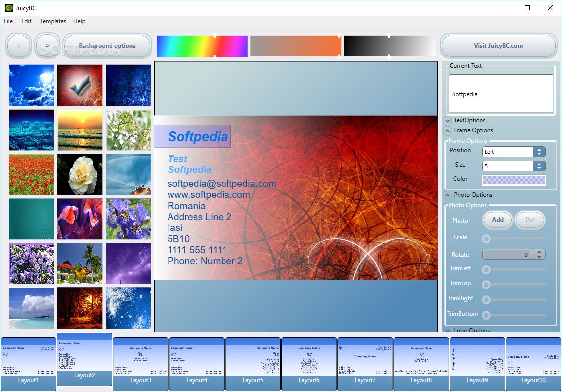562x392 pixels.
Task: Choose the Layout2 template
Action: (x=85, y=359)
